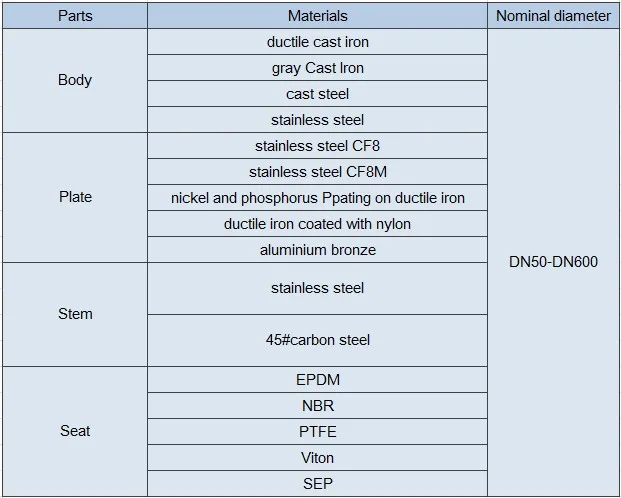Select the Stem parts cell
Viewport: 621px width, 498px height.
point(75,314)
